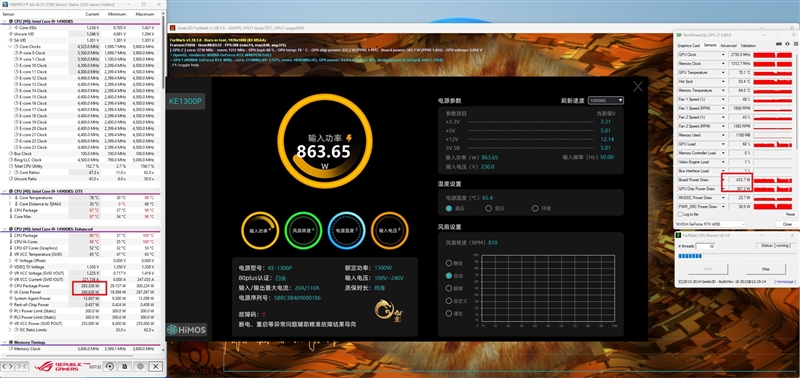Click the GPU Clock red sensor graph

[x=772, y=54]
